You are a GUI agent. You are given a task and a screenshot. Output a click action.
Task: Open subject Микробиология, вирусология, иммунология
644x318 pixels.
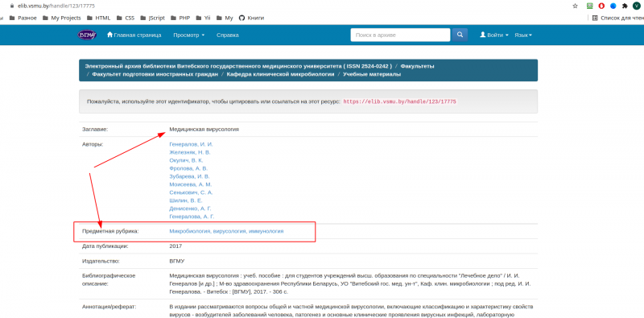click(226, 231)
